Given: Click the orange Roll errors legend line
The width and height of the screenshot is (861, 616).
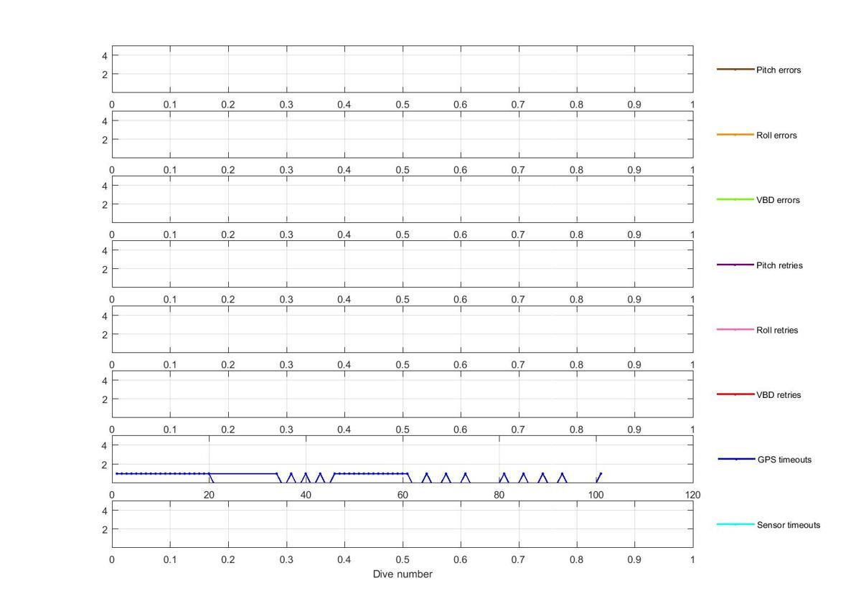Looking at the screenshot, I should click(x=735, y=135).
